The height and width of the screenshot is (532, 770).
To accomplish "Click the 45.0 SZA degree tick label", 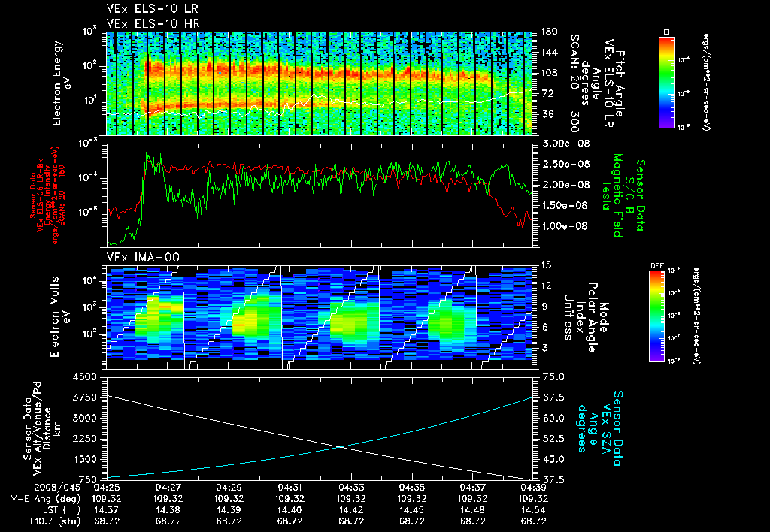I will tap(553, 459).
